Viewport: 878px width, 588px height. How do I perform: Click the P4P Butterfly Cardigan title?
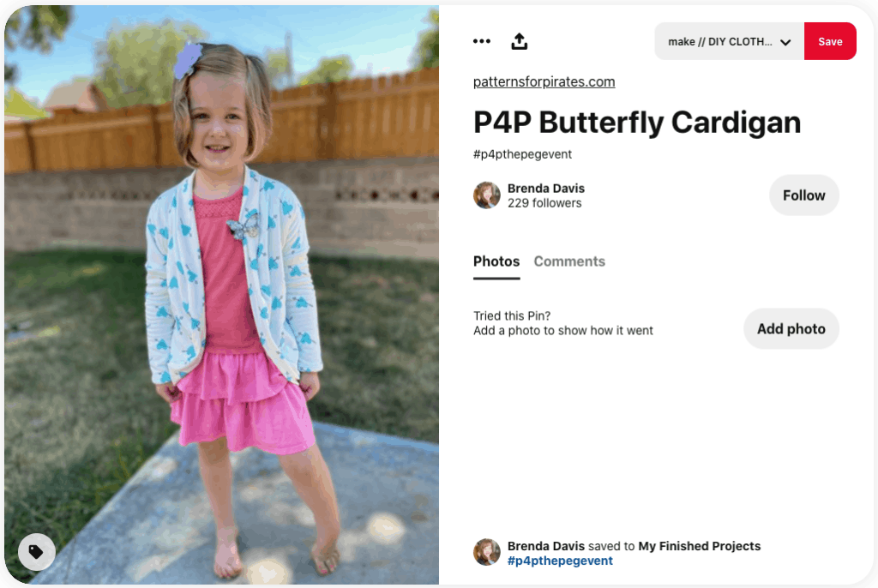tap(637, 123)
